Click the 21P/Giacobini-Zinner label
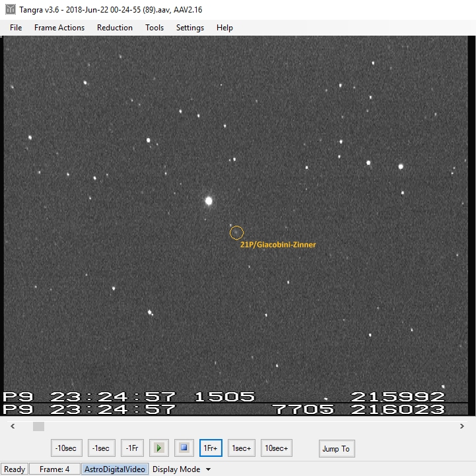The image size is (476, 476). tap(278, 245)
